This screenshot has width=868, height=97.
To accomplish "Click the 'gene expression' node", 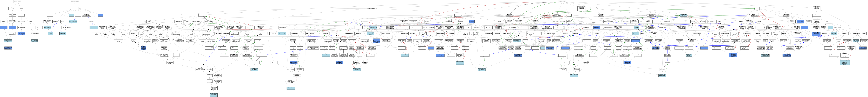I will pos(334,34).
